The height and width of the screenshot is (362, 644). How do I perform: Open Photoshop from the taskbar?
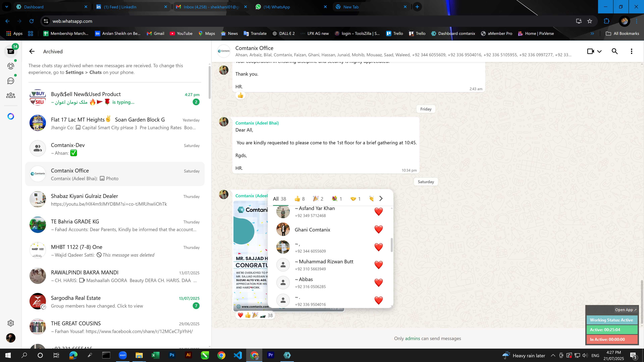coord(172,355)
